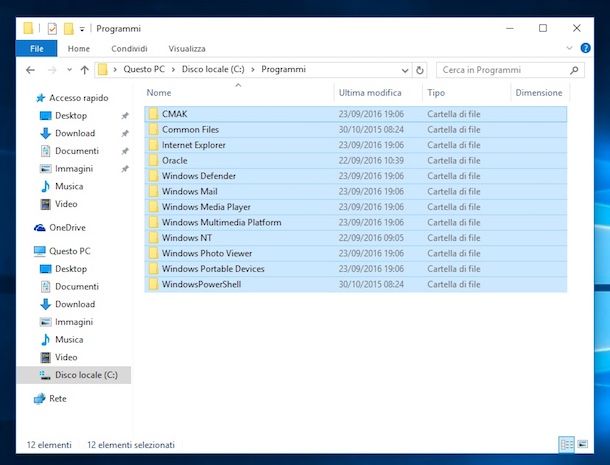Select the Windows Defender folder

point(356,176)
